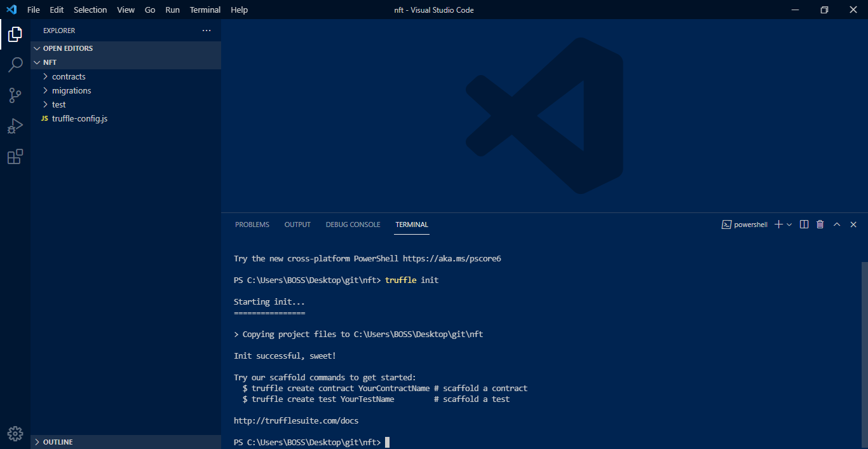Select the Terminal tab
The height and width of the screenshot is (449, 868).
tap(412, 224)
